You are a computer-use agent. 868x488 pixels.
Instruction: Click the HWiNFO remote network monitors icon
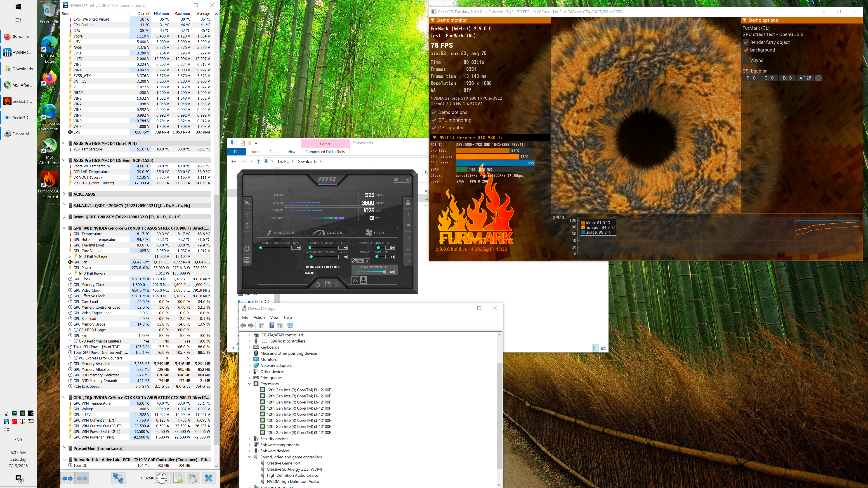(118, 478)
